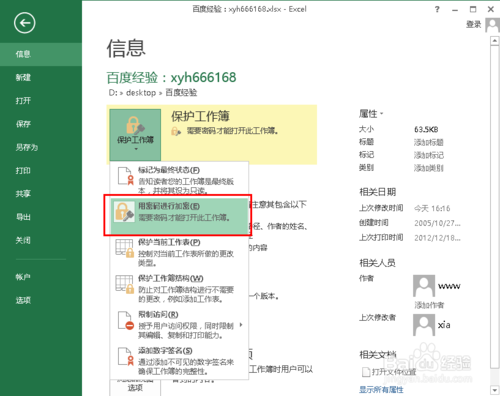Click 显示所有属性 link
Viewport: 500px width, 396px height.
pyautogui.click(x=381, y=389)
